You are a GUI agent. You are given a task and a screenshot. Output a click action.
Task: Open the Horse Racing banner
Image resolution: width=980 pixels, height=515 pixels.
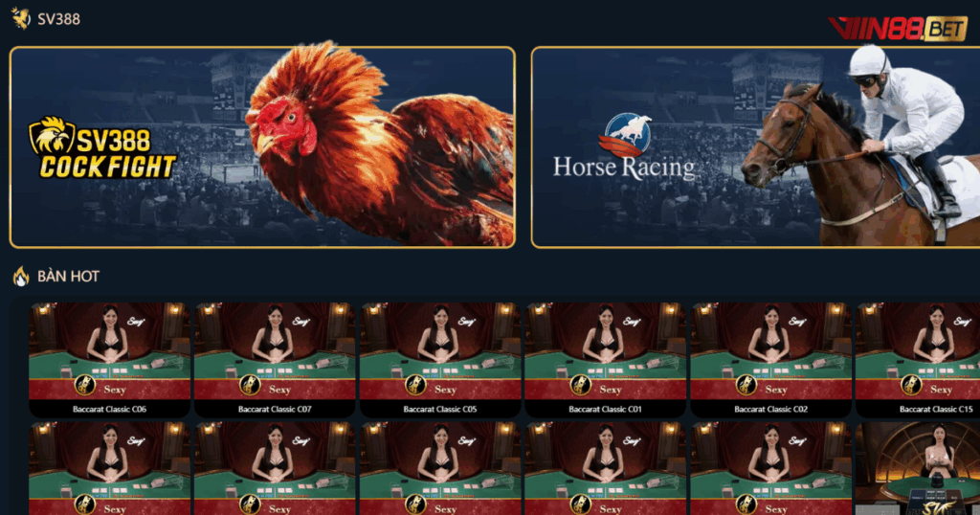click(x=756, y=147)
